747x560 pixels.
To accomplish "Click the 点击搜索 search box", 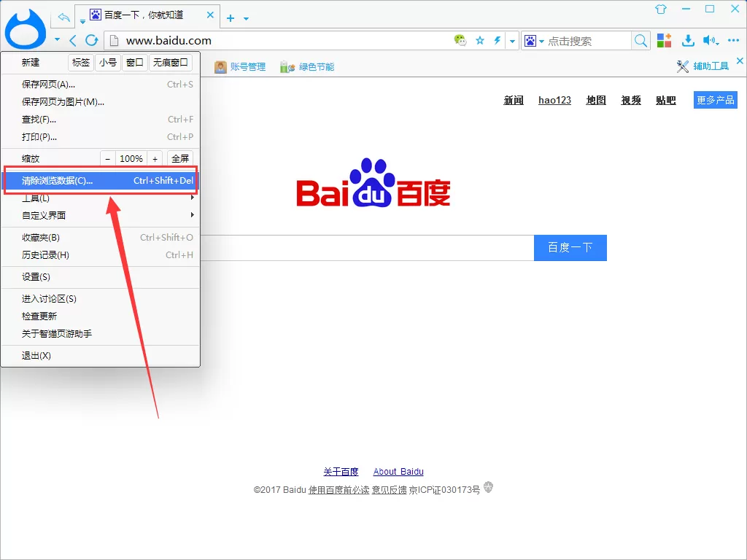I will [x=589, y=41].
